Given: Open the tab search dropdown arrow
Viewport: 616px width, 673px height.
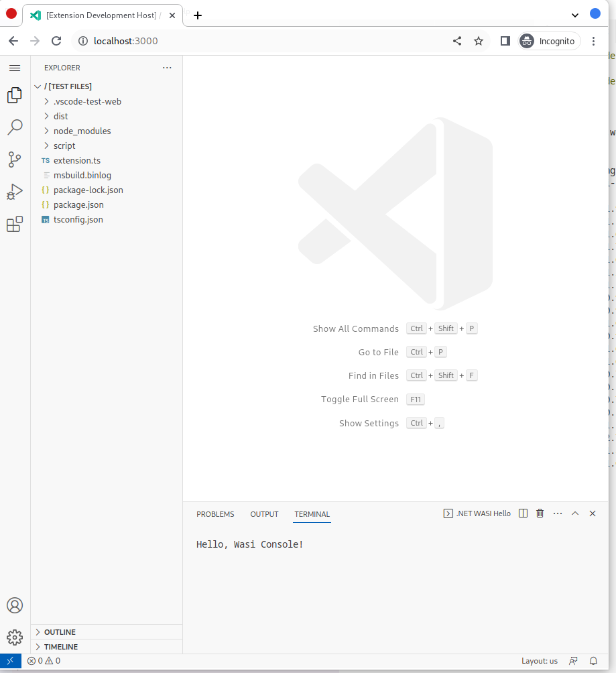Looking at the screenshot, I should pyautogui.click(x=575, y=15).
